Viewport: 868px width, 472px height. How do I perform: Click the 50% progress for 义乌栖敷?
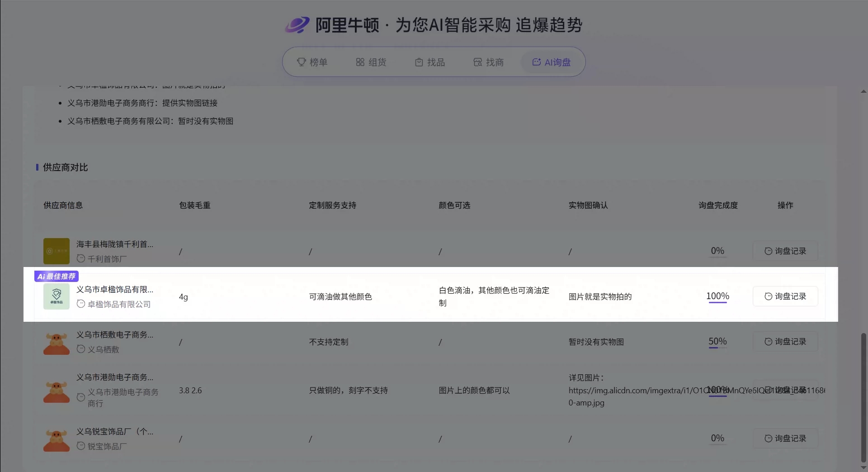(717, 342)
